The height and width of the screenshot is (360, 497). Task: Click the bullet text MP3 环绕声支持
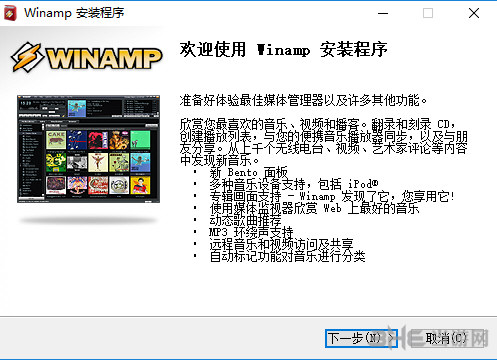(251, 232)
